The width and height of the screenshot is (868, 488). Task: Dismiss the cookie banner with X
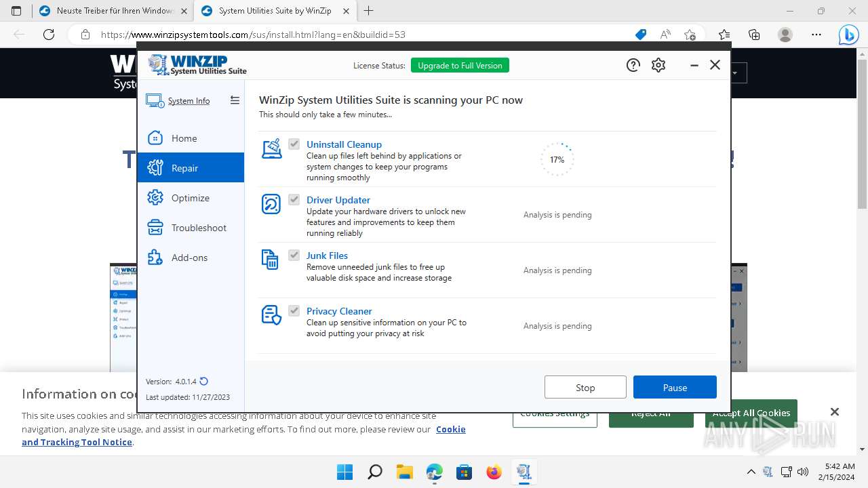tap(834, 412)
